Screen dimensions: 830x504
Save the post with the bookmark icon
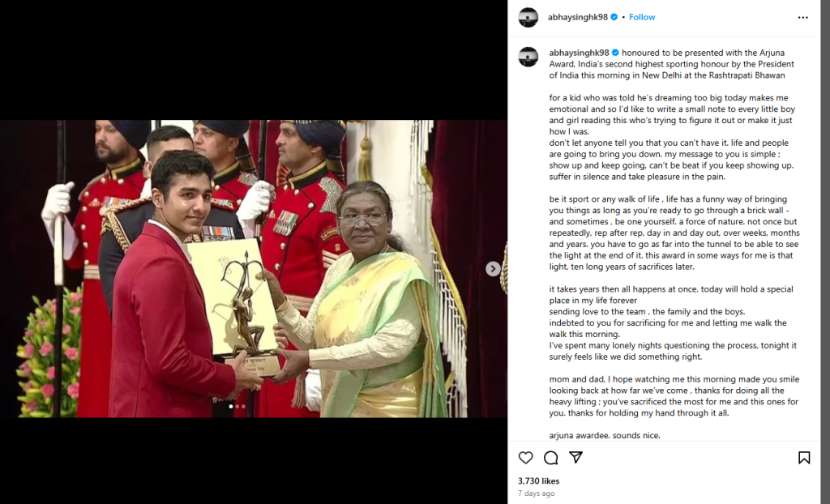click(x=804, y=458)
